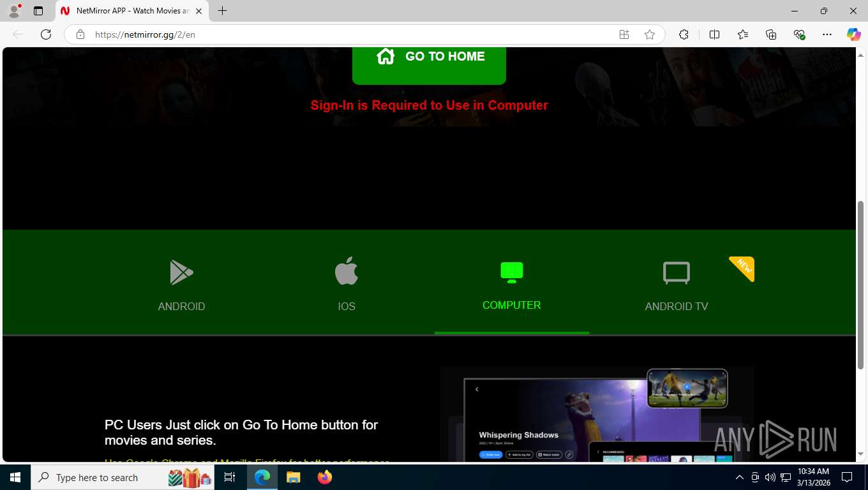Click the green computer monitor icon
Image resolution: width=868 pixels, height=490 pixels.
coord(512,272)
